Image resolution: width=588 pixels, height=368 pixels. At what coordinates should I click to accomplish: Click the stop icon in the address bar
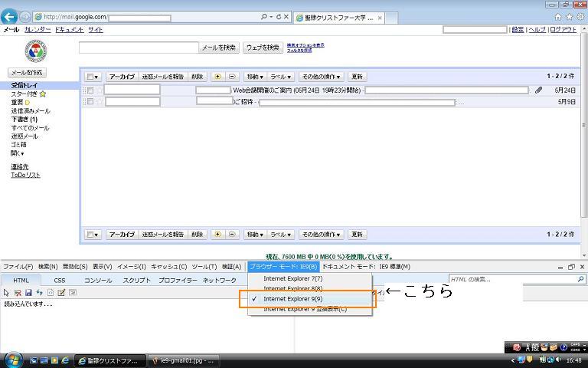click(x=286, y=17)
